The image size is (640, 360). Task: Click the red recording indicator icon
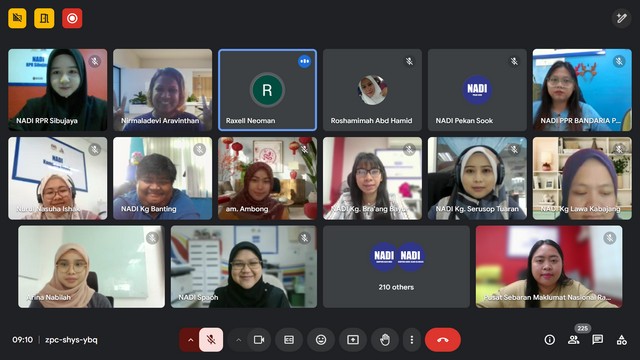(72, 18)
